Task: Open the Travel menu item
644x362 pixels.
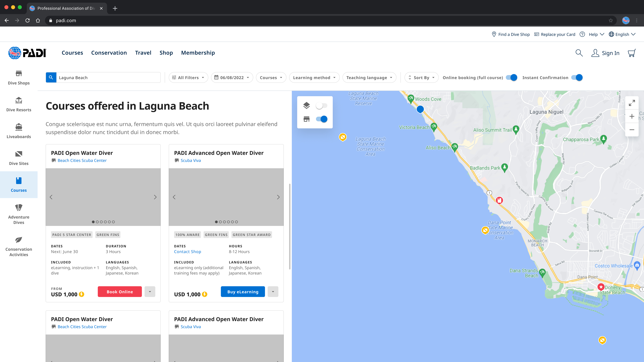Action: point(143,53)
